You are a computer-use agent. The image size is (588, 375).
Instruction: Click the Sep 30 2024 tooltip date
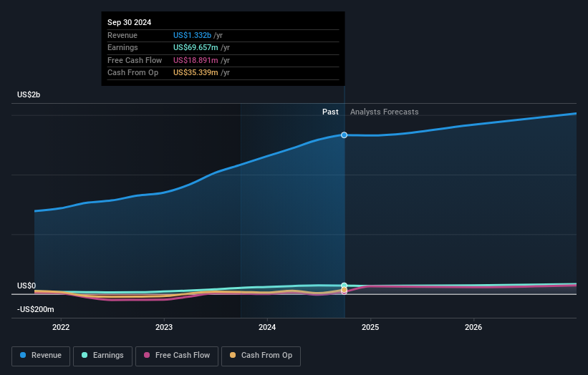(130, 22)
